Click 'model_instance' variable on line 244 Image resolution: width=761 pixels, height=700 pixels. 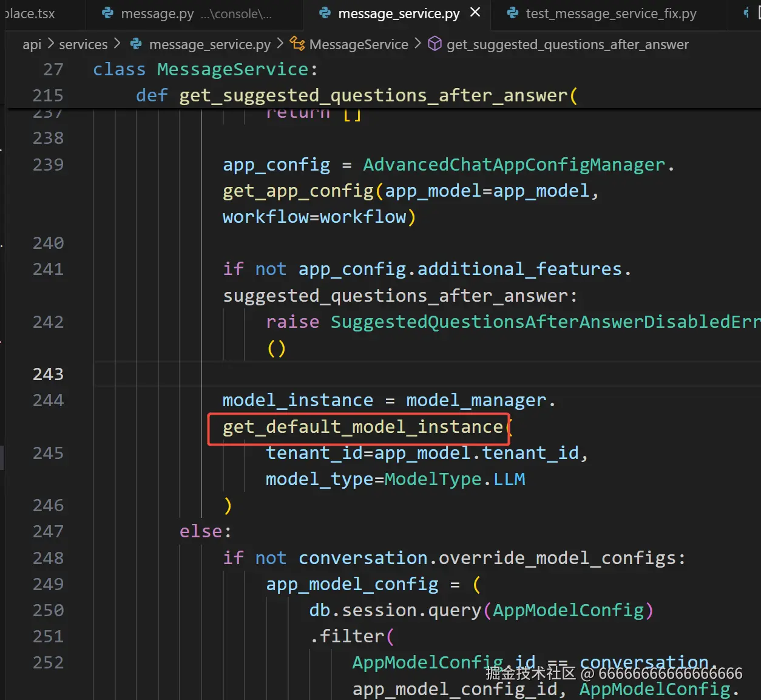point(298,400)
